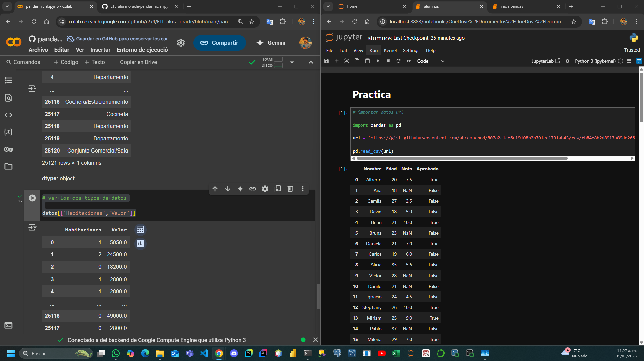Click horizontal scrollbar under Jupyter code cell
Viewport: 644px width, 361px height.
462,158
